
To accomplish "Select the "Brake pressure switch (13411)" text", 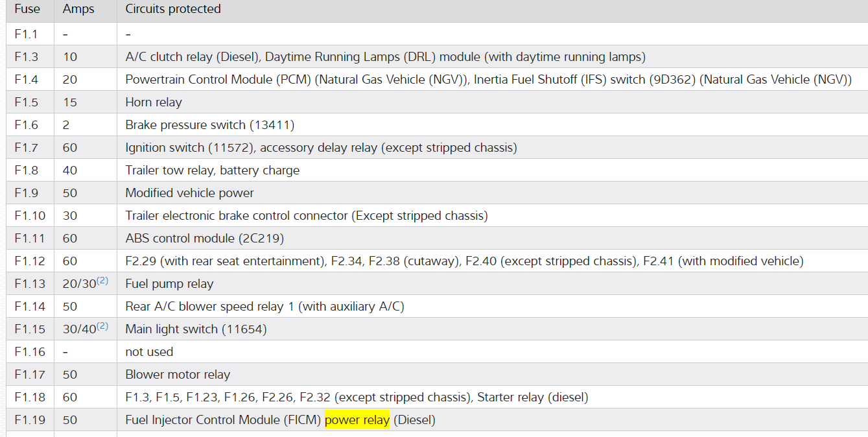I will tap(210, 125).
